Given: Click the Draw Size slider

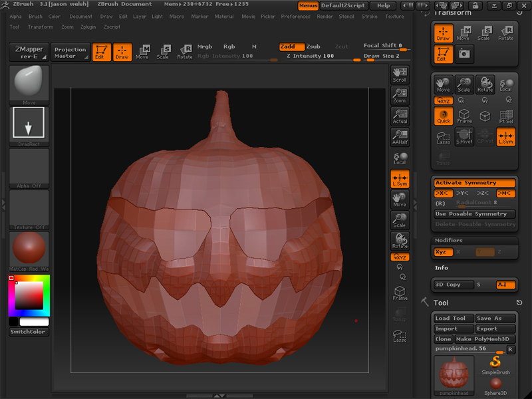Looking at the screenshot, I should pyautogui.click(x=386, y=57).
